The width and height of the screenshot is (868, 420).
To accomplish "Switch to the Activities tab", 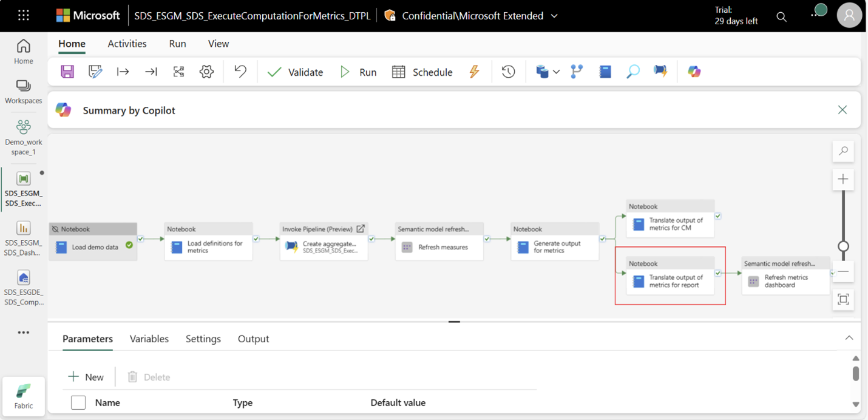I will click(127, 44).
